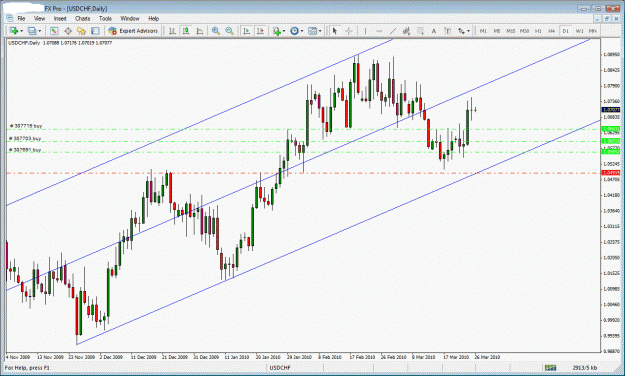Screen dimensions: 625x376
Task: Open the Data Window icon
Action: 68,31
